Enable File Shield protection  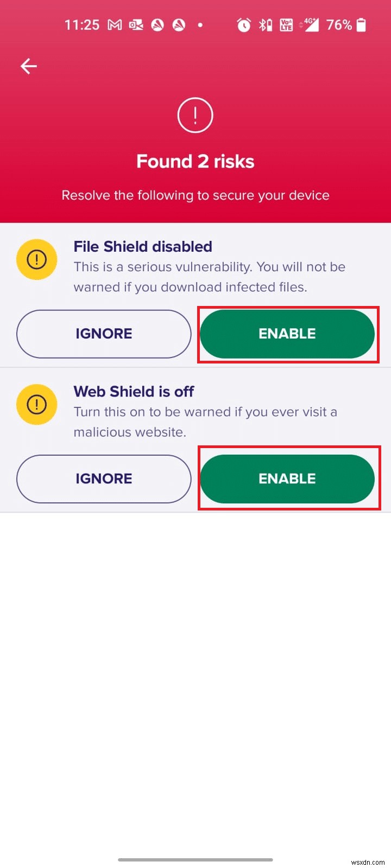pos(287,334)
